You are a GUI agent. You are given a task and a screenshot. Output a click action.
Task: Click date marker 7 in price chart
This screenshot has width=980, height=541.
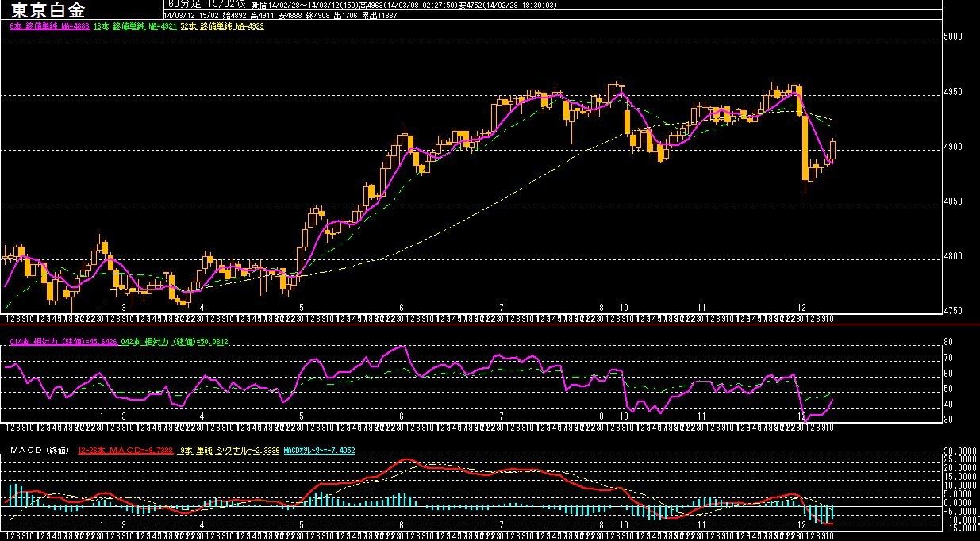tap(502, 307)
